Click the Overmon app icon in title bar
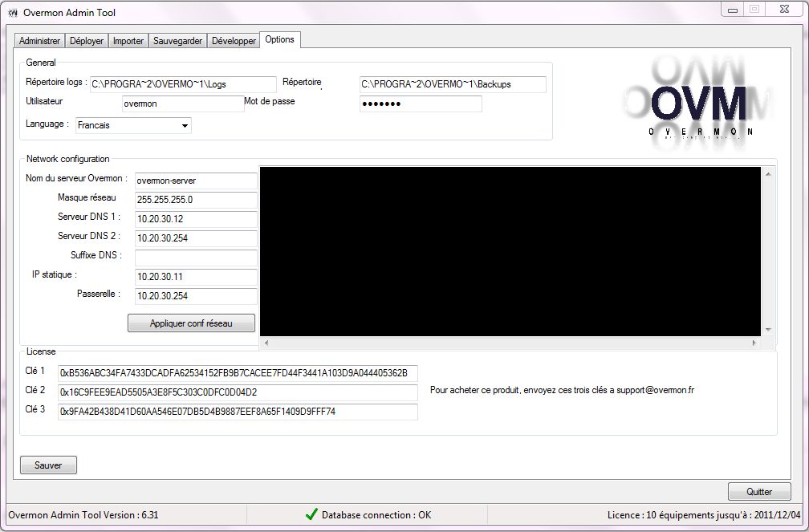This screenshot has width=809, height=532. pyautogui.click(x=13, y=12)
